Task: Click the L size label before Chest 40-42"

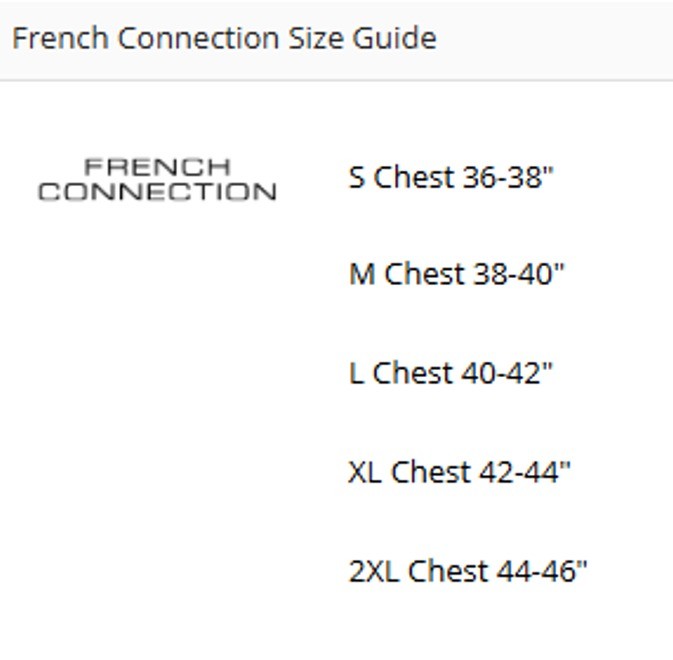Action: pos(356,373)
